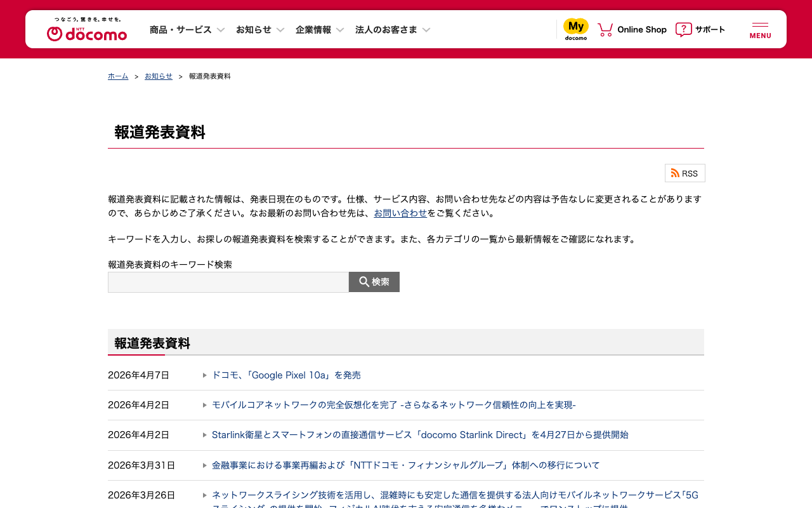Subscribe via the RSS feed button
The width and height of the screenshot is (812, 508).
(x=685, y=173)
